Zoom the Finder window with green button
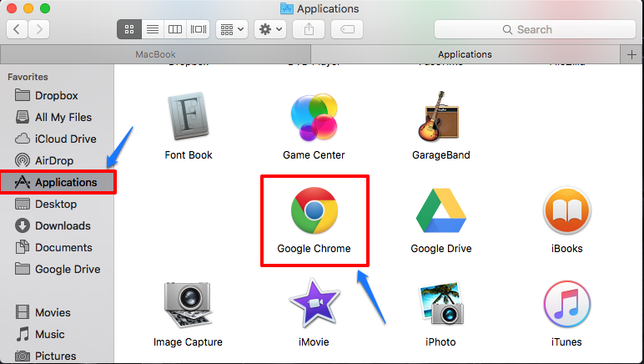 click(45, 8)
